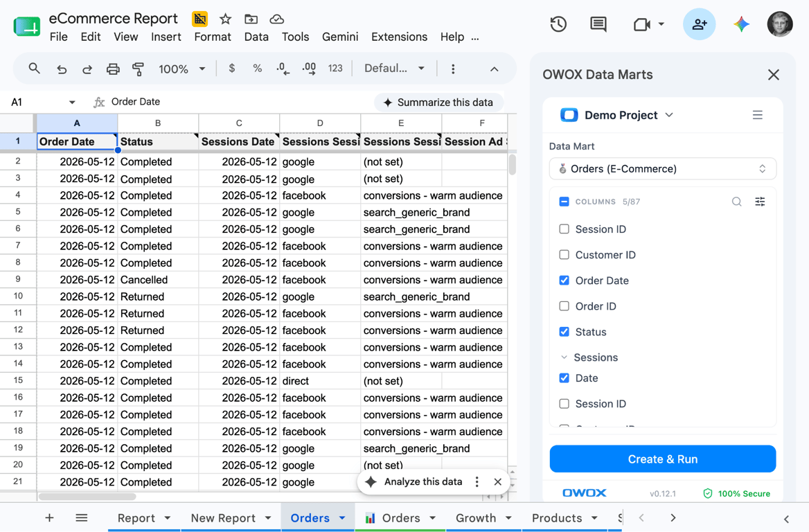809x532 pixels.
Task: Uncheck the Status checkbox
Action: click(x=564, y=332)
